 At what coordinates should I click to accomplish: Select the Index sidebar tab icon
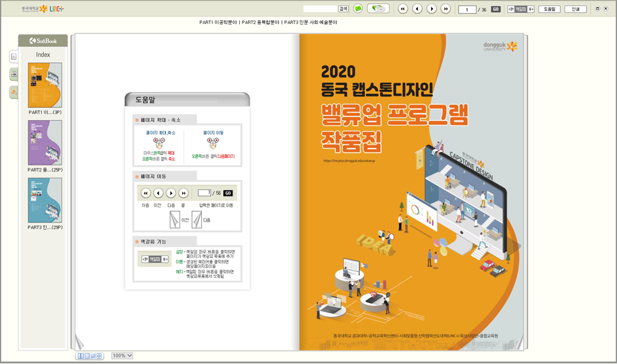14,57
